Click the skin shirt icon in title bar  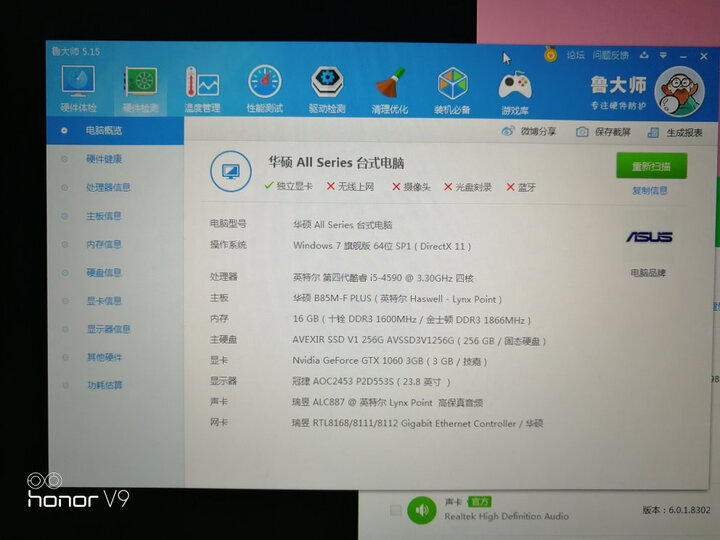[x=644, y=55]
